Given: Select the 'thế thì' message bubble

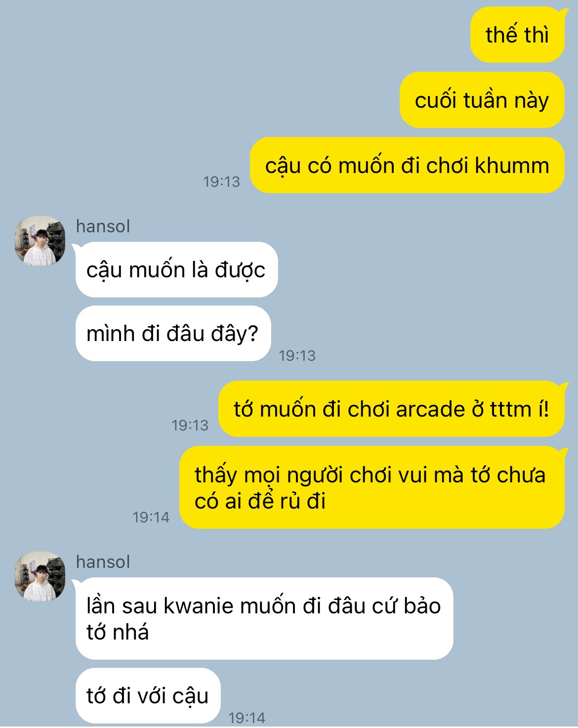Looking at the screenshot, I should coord(517,35).
